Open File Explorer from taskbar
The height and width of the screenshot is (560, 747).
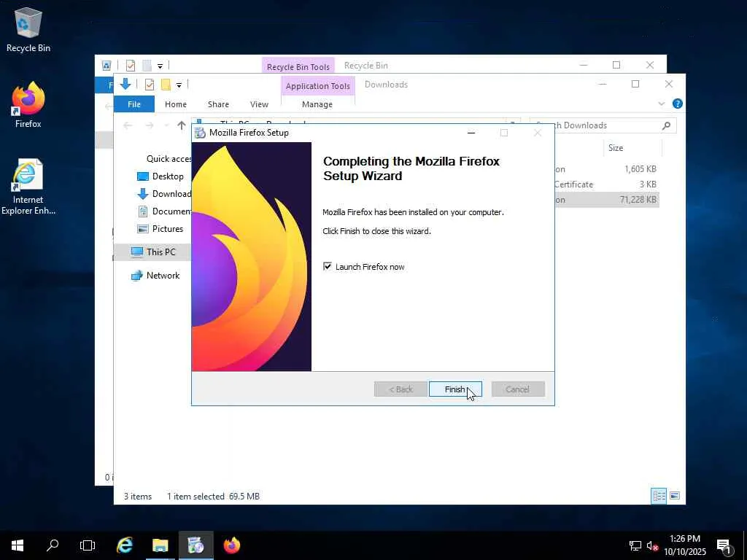[x=160, y=545]
